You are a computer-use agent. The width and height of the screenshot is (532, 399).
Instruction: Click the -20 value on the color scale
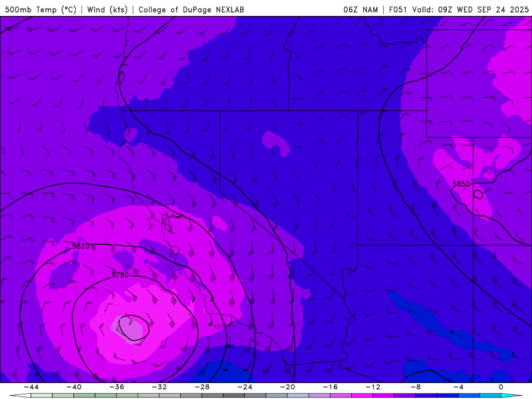[x=287, y=387]
